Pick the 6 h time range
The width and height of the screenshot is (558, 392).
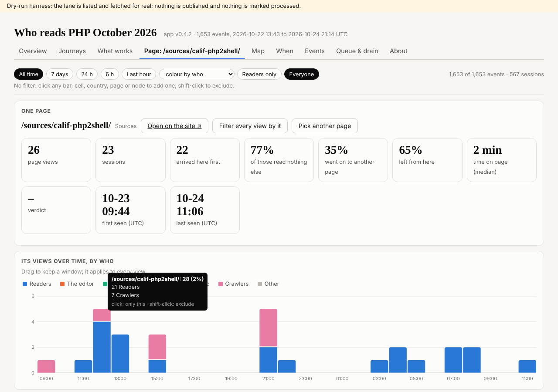[x=110, y=74]
